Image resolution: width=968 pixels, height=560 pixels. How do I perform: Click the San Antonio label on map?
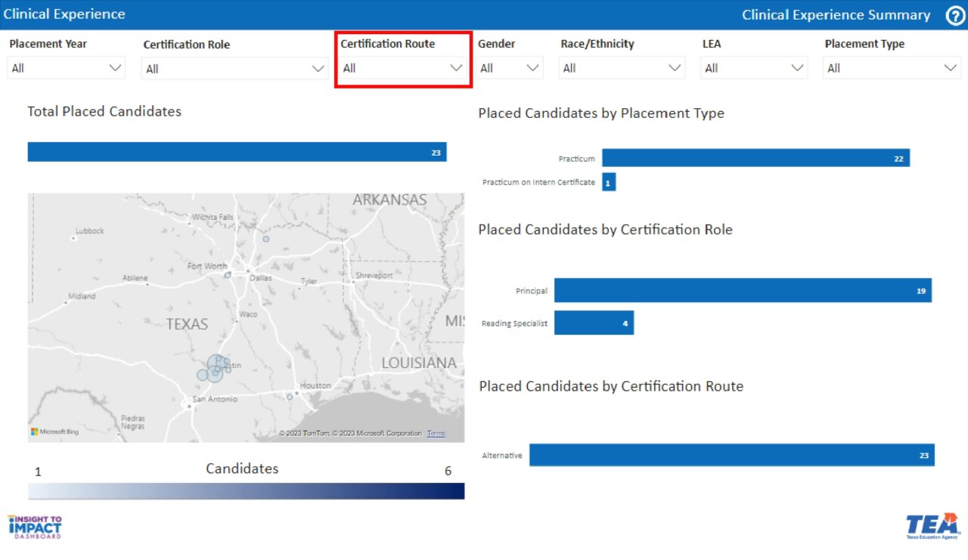[215, 399]
